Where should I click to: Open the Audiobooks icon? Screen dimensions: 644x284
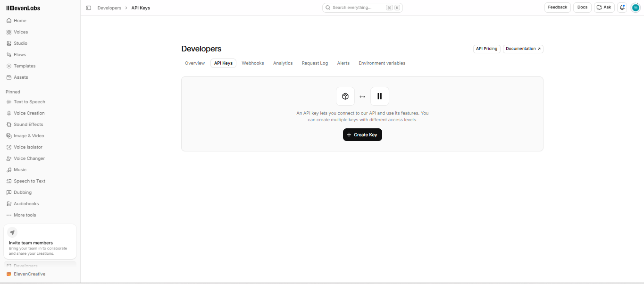tap(9, 204)
